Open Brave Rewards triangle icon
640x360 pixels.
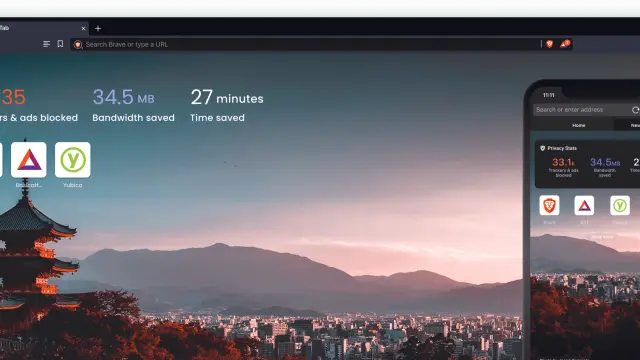point(565,44)
